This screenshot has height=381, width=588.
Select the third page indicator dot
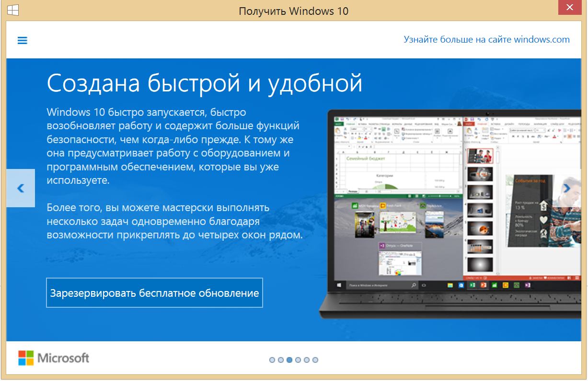(x=289, y=360)
